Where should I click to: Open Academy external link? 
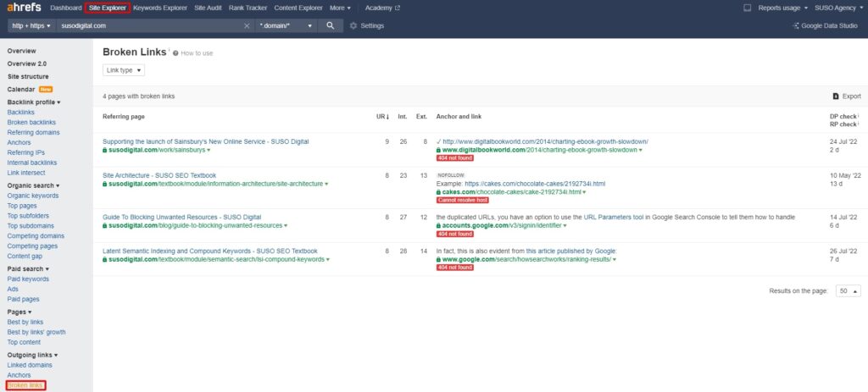click(x=382, y=8)
